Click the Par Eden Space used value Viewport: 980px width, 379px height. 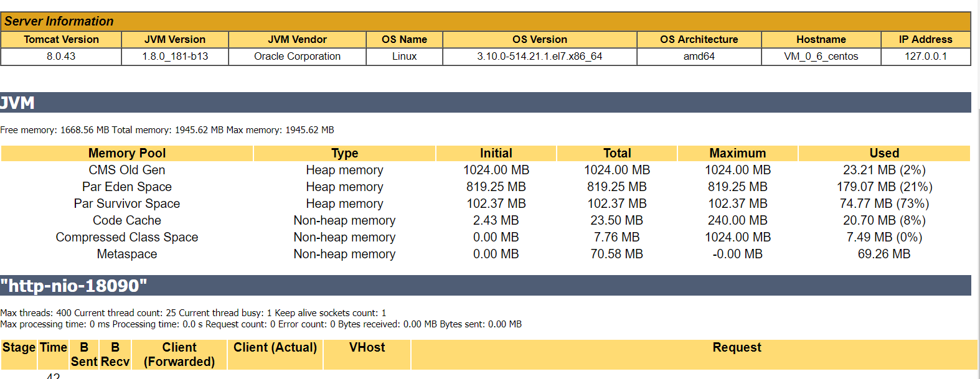tap(884, 187)
